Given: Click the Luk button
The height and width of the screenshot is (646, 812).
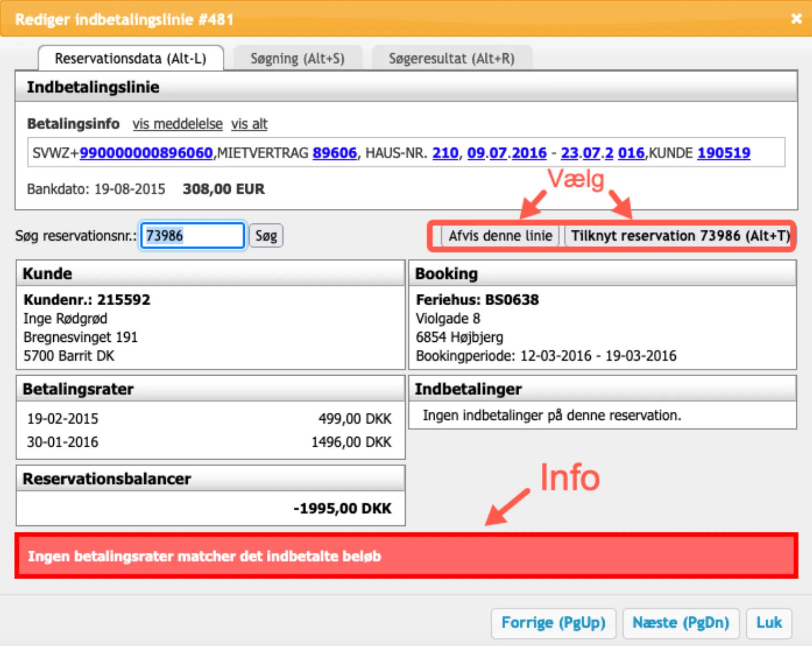Looking at the screenshot, I should tap(769, 623).
